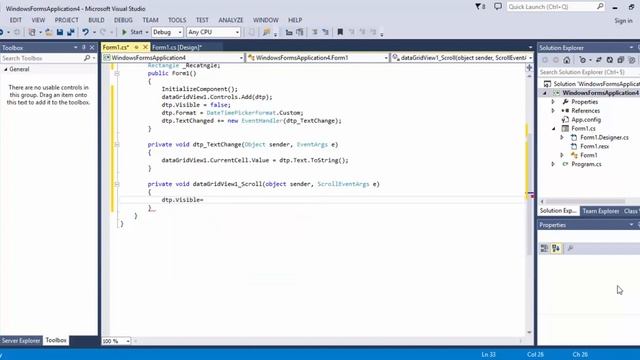Viewport: 640px width, 360px height.
Task: Open the VIEW menu
Action: (x=38, y=20)
